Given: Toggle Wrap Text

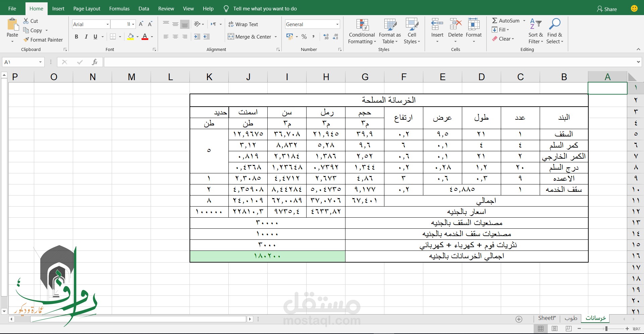Looking at the screenshot, I should click(243, 24).
